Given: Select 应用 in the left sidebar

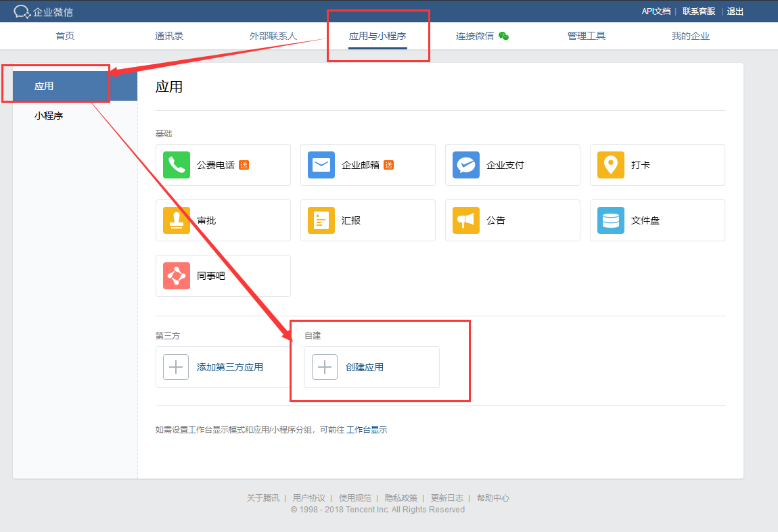Looking at the screenshot, I should click(45, 86).
